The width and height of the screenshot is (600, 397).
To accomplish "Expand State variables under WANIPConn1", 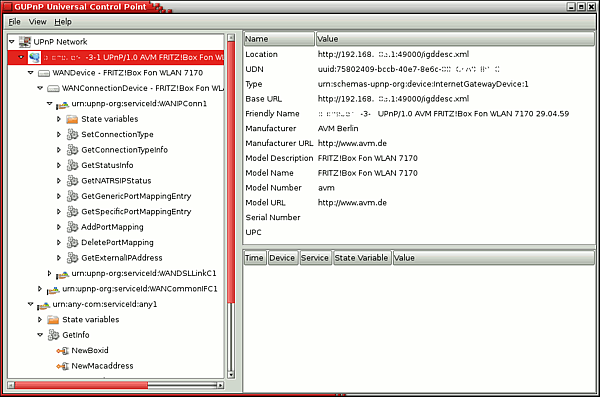I will point(59,119).
